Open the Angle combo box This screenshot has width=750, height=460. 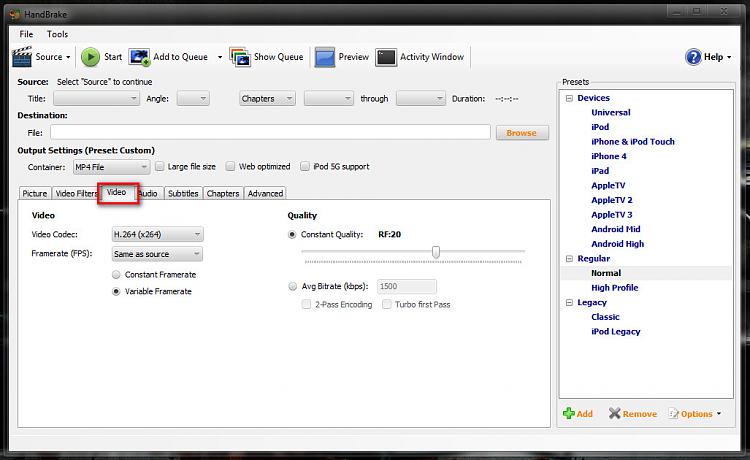click(x=193, y=99)
